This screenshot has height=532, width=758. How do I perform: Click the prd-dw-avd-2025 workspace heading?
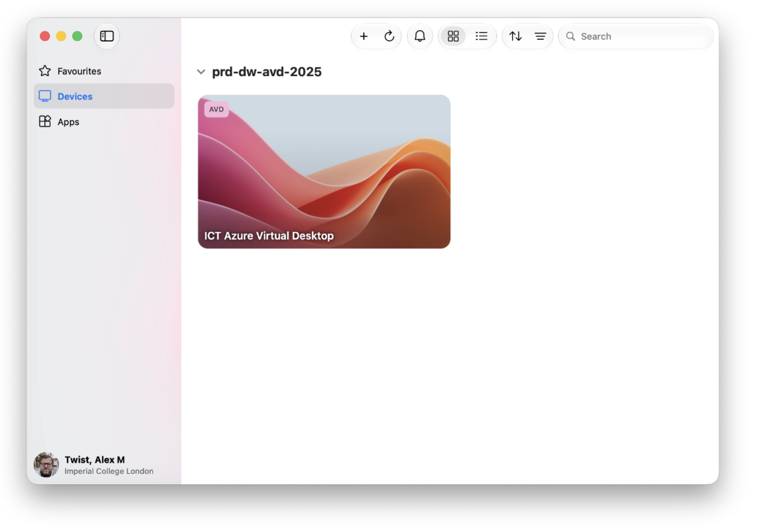click(x=267, y=72)
